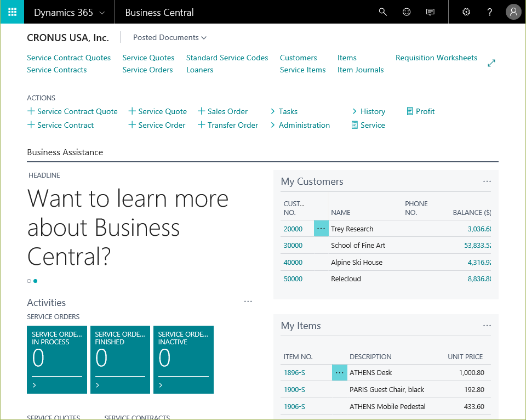Open Service Orders Finished tile

(x=120, y=360)
